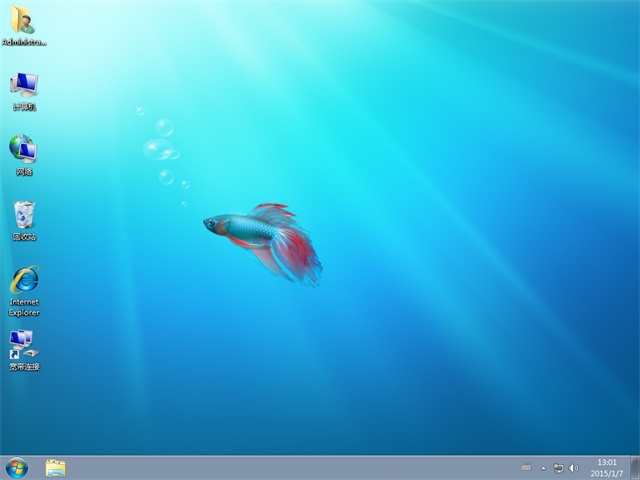Open the volume speaker tray control
640x480 pixels.
(x=573, y=468)
